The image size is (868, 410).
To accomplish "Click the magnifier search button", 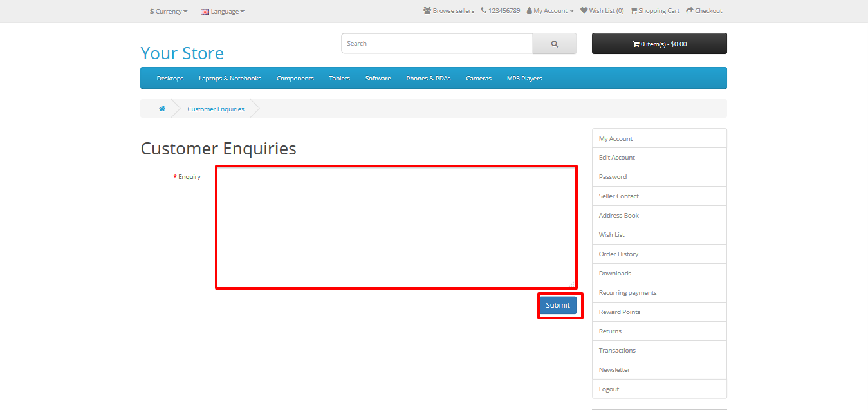I will 555,44.
